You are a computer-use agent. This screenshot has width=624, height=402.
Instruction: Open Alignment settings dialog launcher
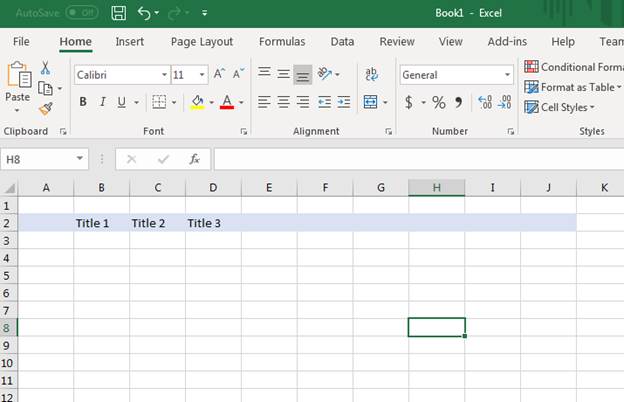click(389, 132)
